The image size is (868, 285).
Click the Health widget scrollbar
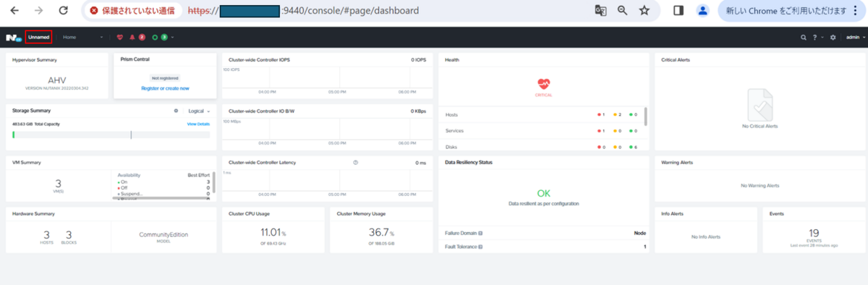[x=645, y=116]
